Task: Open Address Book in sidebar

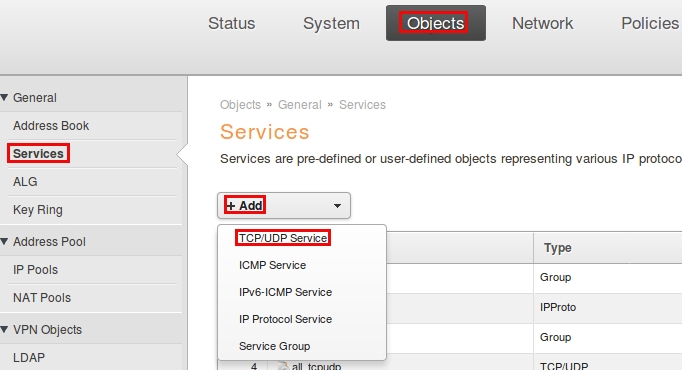Action: click(51, 126)
